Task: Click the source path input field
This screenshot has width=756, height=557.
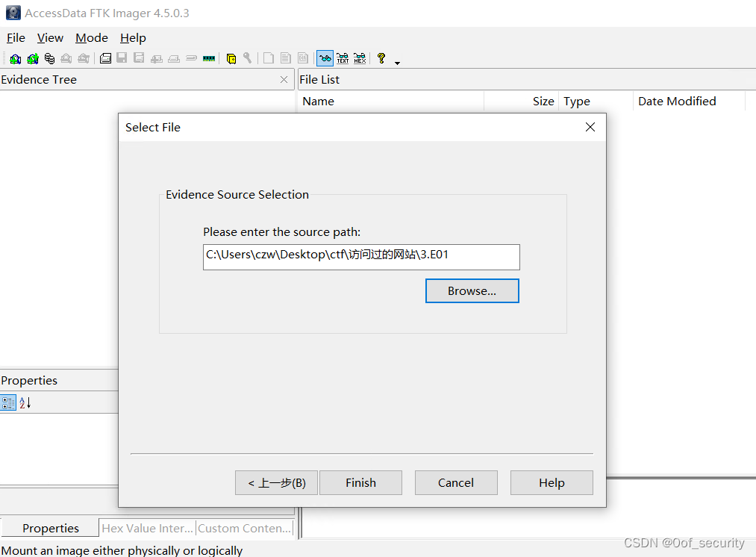Action: tap(361, 257)
